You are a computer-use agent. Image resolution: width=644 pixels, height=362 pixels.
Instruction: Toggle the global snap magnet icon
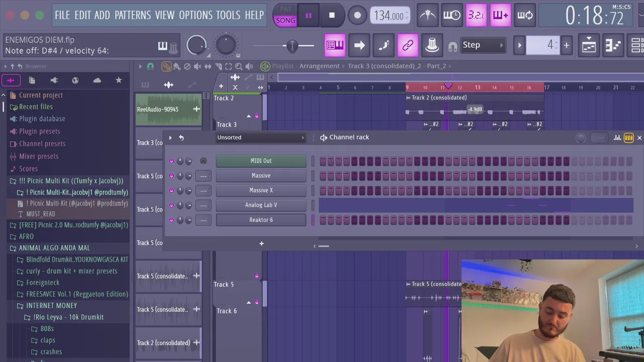(x=453, y=47)
